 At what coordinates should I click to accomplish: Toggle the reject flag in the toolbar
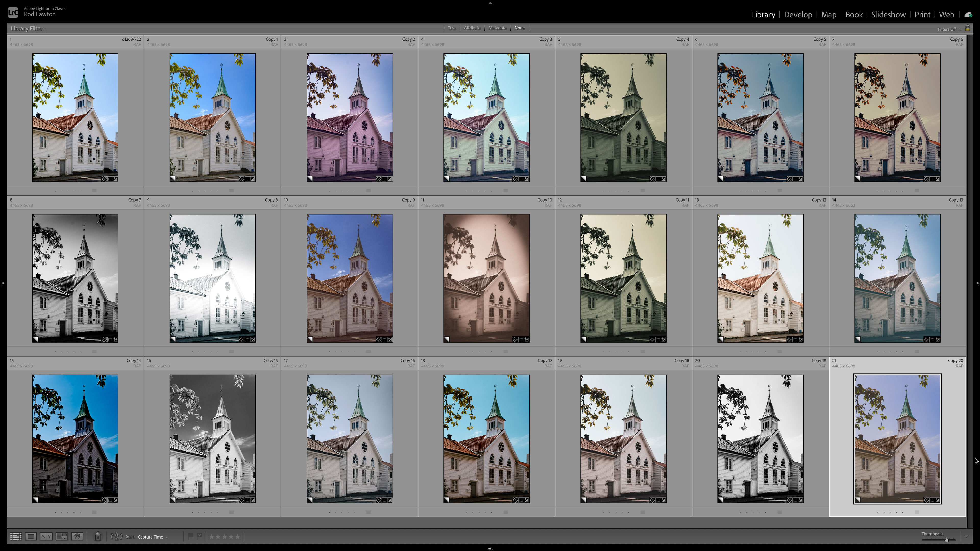pyautogui.click(x=199, y=536)
